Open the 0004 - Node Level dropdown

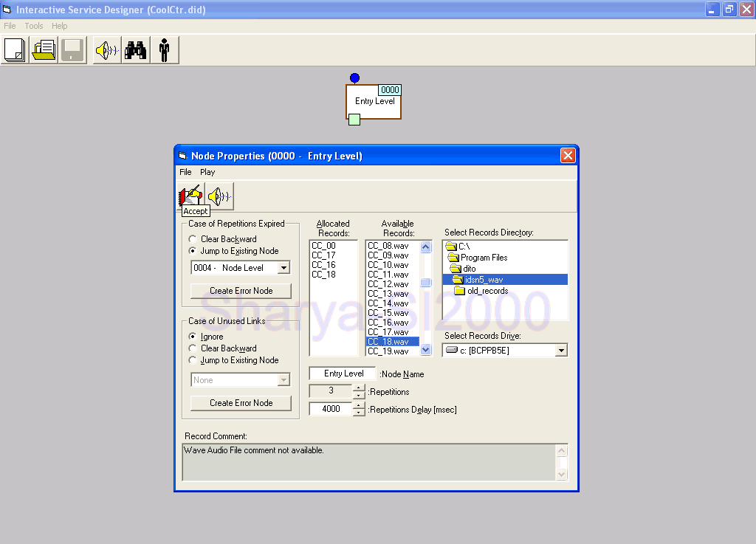pos(283,268)
